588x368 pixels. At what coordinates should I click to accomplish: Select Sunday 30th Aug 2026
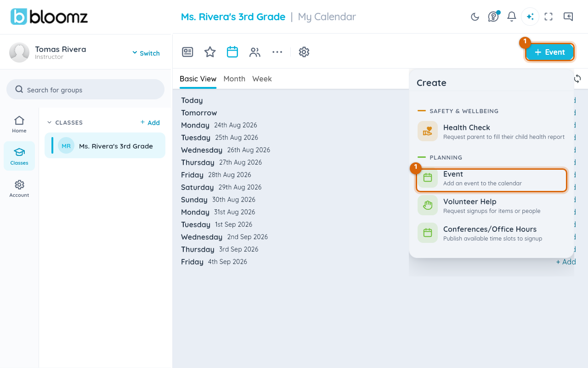click(218, 200)
